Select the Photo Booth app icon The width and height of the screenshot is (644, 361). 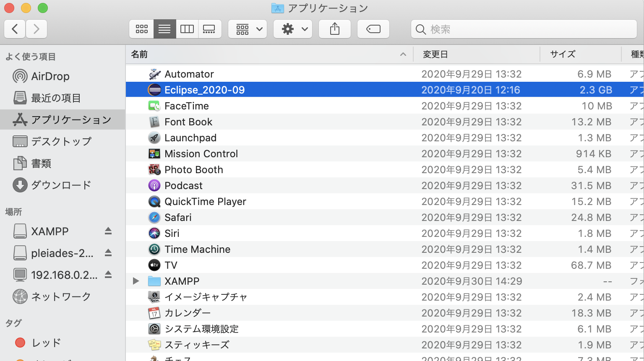154,169
